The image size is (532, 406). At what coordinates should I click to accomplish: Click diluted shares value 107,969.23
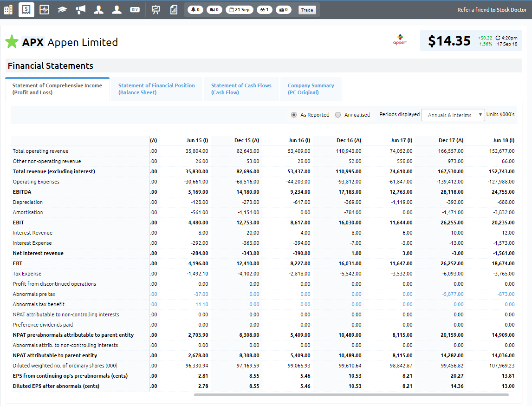pyautogui.click(x=502, y=366)
